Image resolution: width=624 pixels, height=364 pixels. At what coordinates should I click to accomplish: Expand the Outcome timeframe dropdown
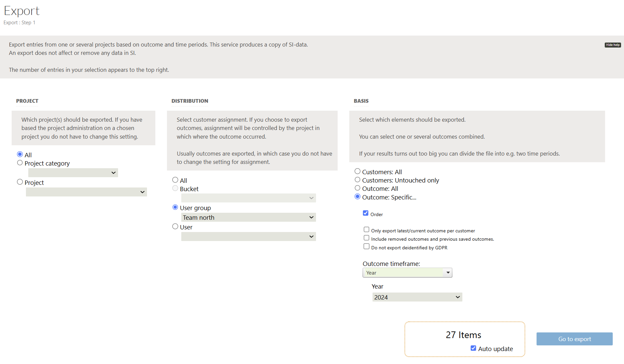[x=407, y=273]
